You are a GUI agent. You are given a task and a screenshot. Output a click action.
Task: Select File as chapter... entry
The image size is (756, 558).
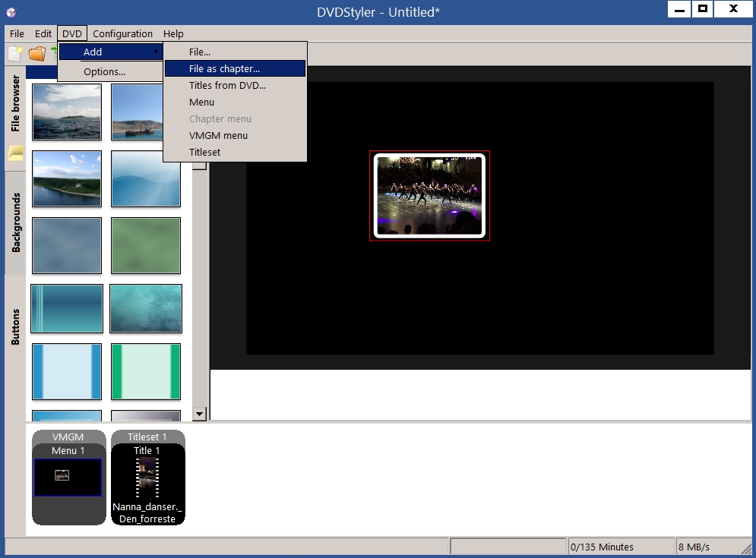click(x=235, y=68)
